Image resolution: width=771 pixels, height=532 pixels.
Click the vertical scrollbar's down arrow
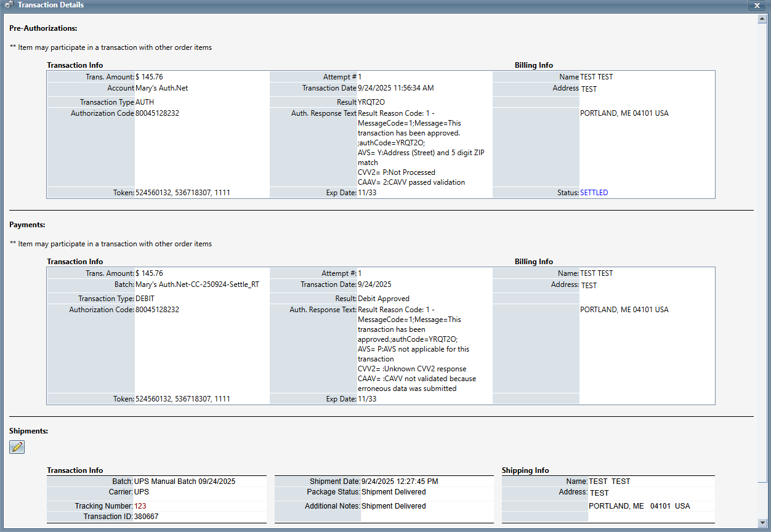pyautogui.click(x=762, y=523)
